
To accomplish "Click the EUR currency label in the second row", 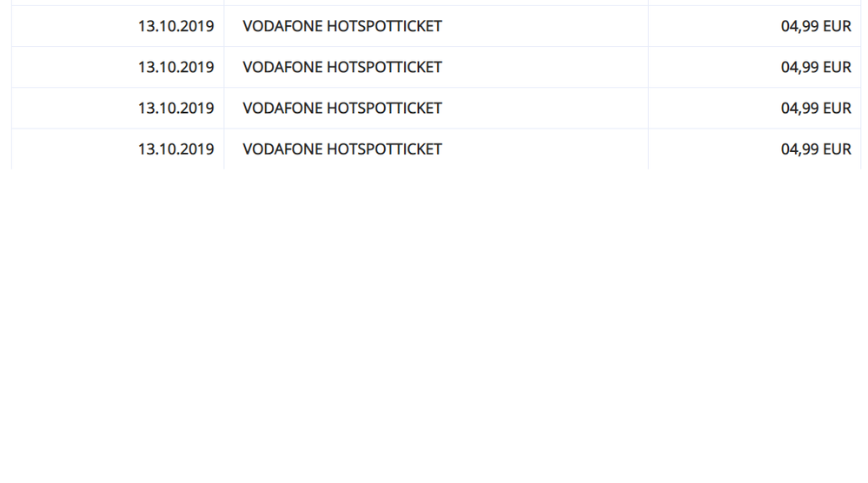I will tap(837, 67).
